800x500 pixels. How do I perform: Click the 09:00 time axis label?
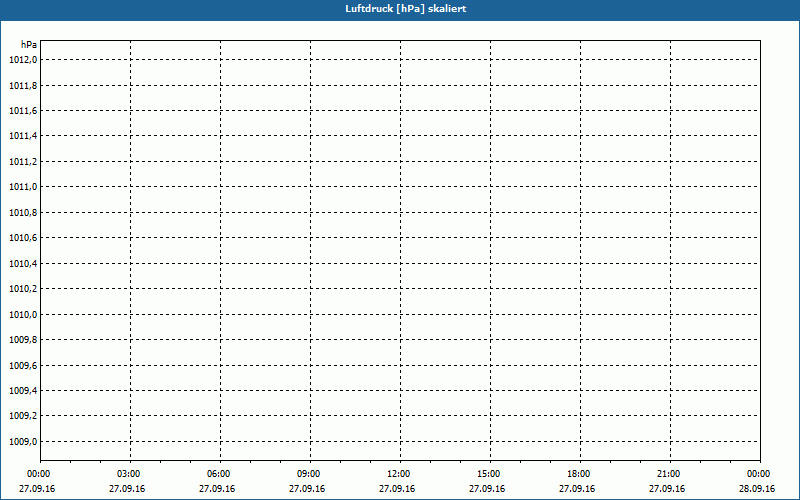(x=309, y=474)
